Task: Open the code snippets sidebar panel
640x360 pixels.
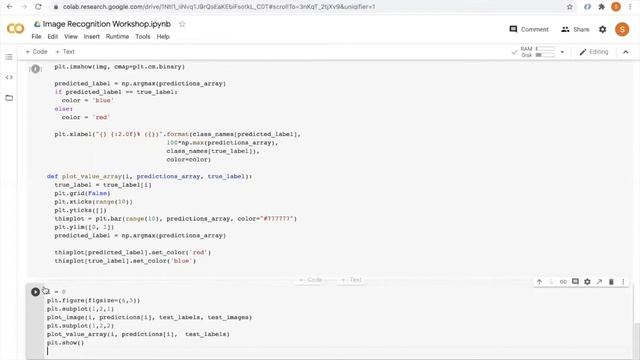Action: [9, 77]
